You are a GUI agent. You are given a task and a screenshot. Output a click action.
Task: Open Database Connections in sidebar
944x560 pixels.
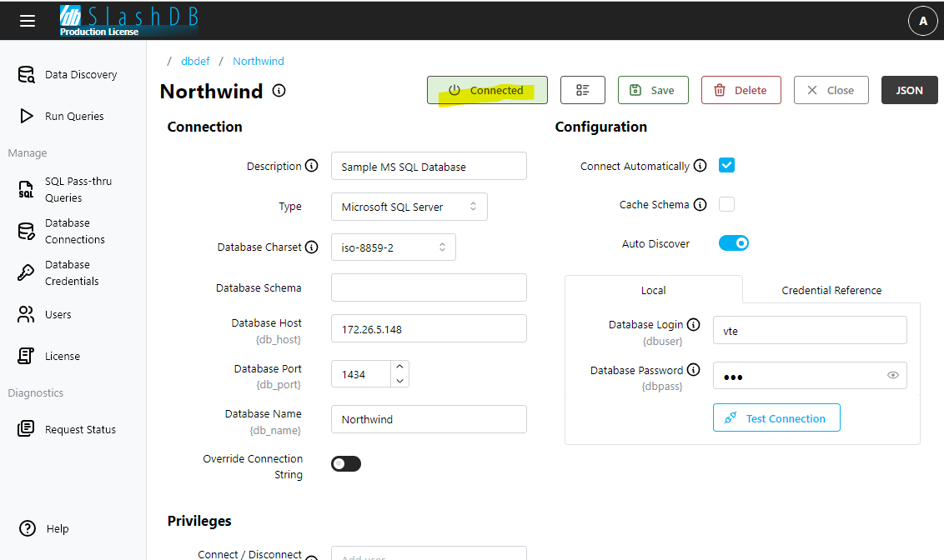click(74, 231)
